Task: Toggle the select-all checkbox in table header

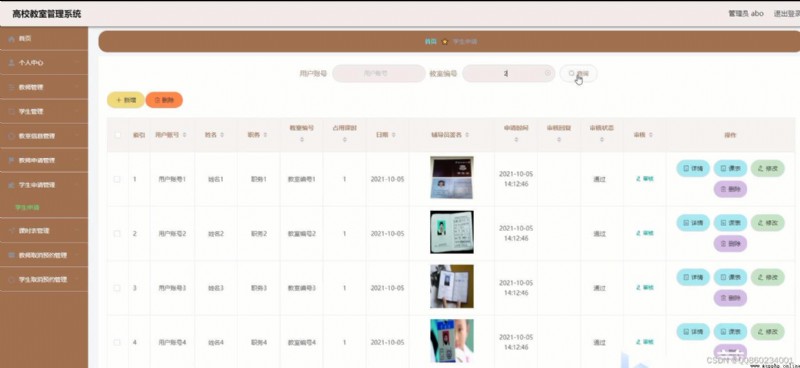Action: pyautogui.click(x=118, y=135)
